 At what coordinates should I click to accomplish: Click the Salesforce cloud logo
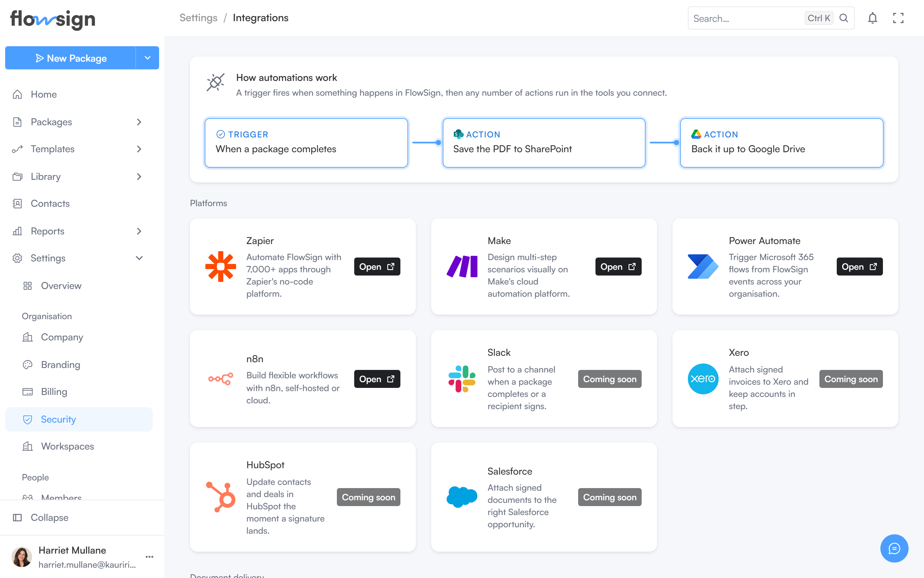click(462, 497)
